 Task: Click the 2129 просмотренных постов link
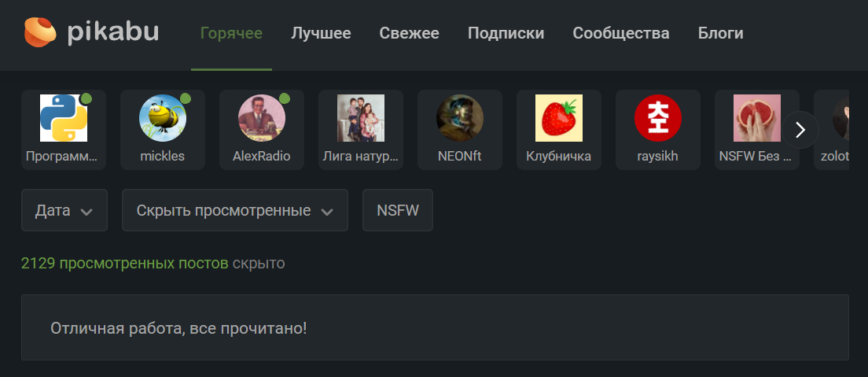(x=124, y=263)
